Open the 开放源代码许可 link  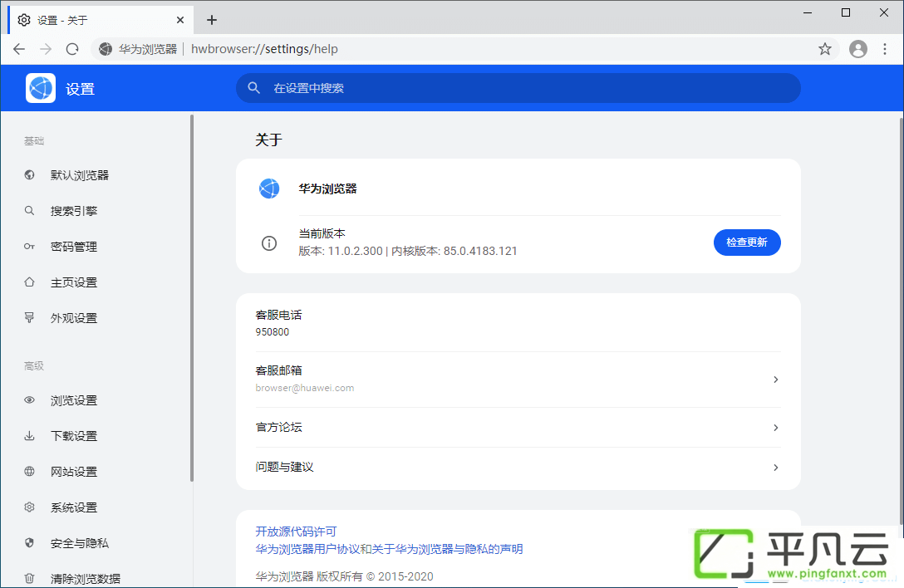pyautogui.click(x=296, y=532)
